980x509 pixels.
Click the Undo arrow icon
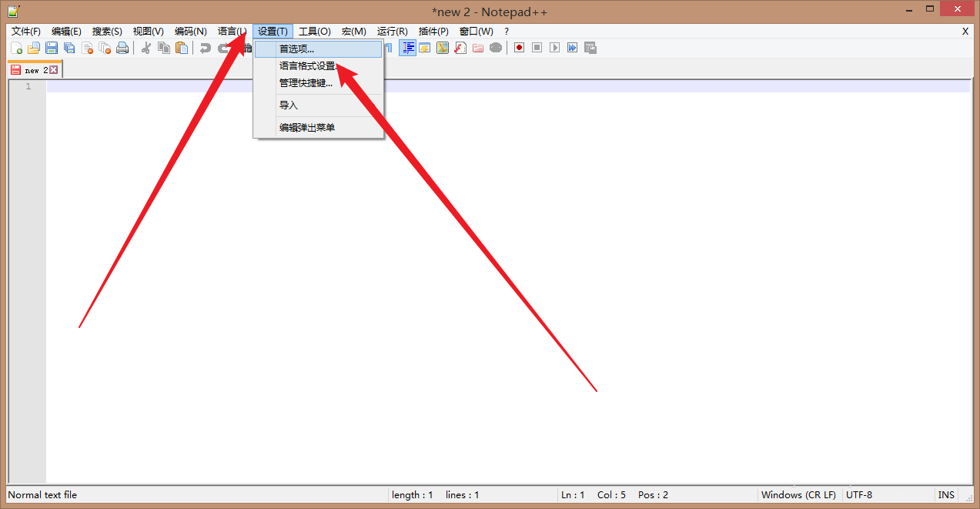click(205, 48)
